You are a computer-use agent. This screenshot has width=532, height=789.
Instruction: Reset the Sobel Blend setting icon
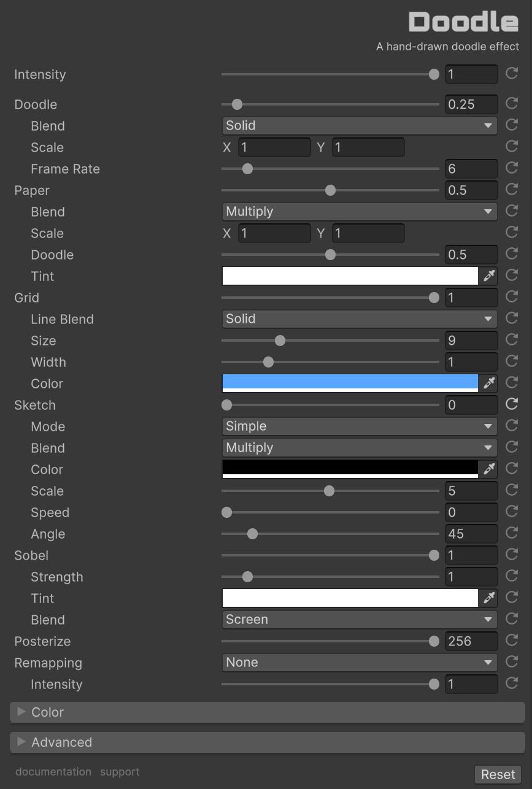[x=511, y=619]
